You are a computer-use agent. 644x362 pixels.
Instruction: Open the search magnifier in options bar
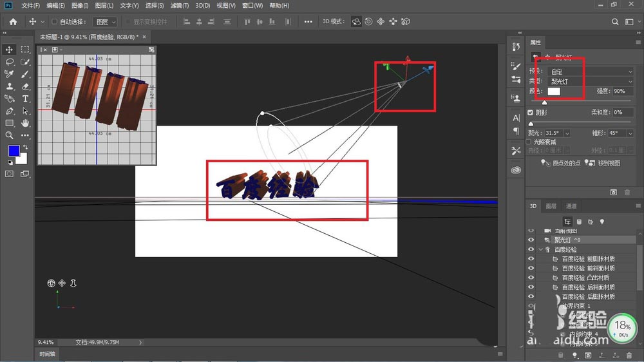[615, 22]
